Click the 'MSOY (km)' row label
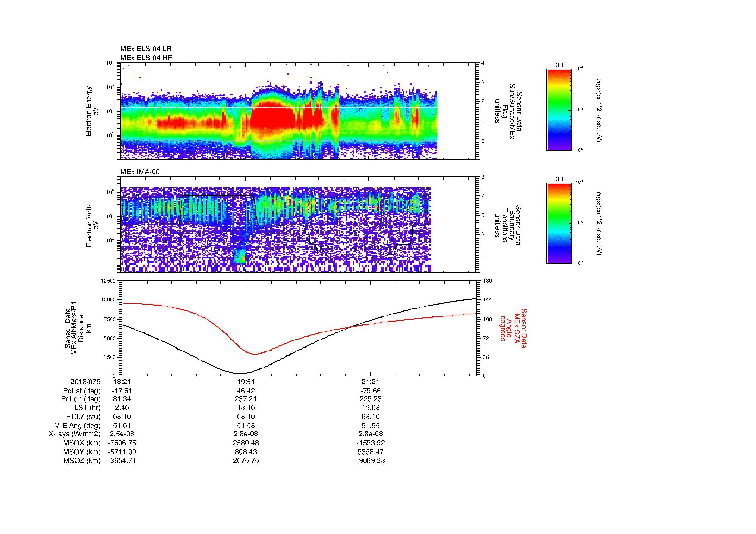756x534 pixels. coord(82,452)
